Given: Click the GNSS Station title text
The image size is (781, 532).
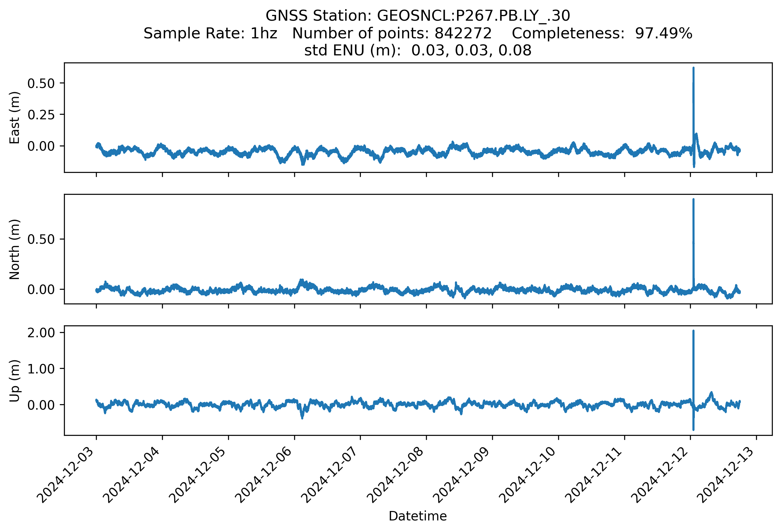Looking at the screenshot, I should point(417,16).
